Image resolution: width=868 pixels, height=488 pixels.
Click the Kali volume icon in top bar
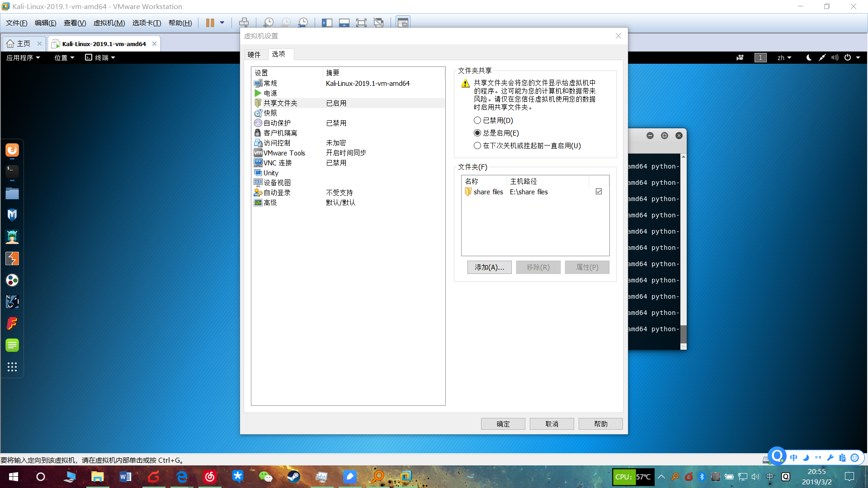(835, 57)
